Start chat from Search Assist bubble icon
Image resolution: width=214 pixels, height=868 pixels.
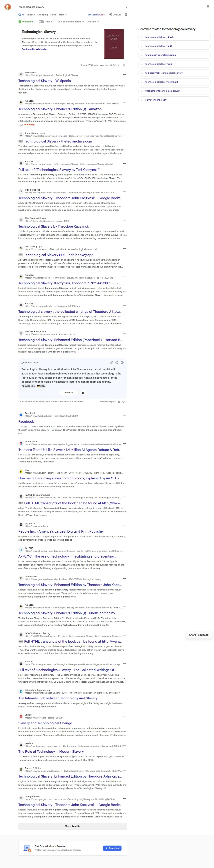point(83,393)
